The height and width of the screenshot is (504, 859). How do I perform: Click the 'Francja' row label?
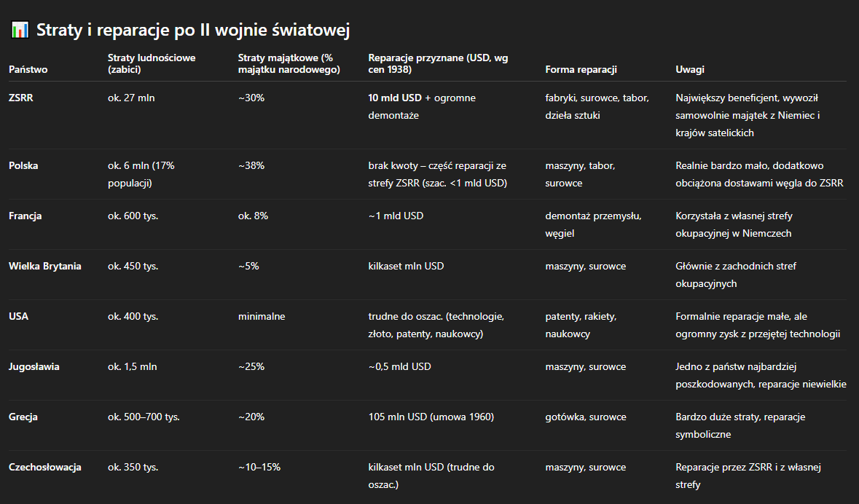tap(26, 216)
